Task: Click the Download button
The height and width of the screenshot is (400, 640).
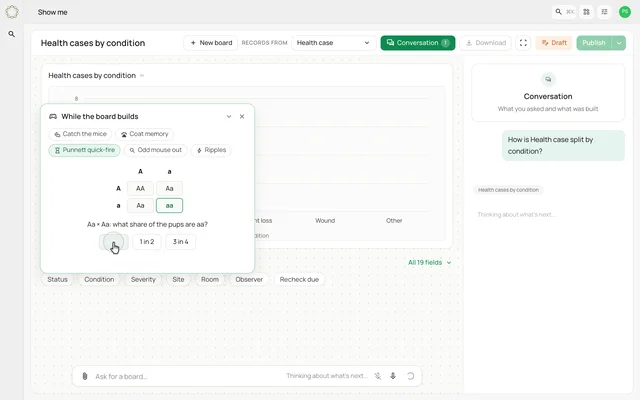Action: tap(486, 43)
